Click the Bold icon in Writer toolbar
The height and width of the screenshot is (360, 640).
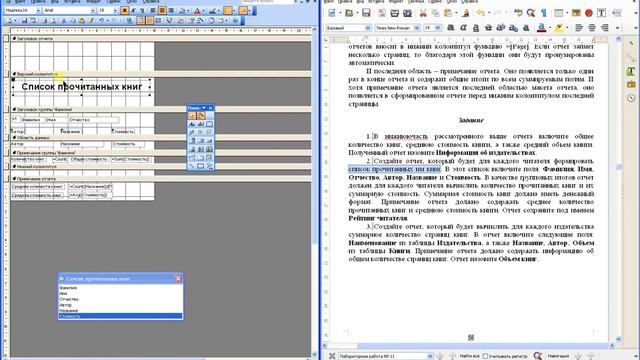point(451,28)
